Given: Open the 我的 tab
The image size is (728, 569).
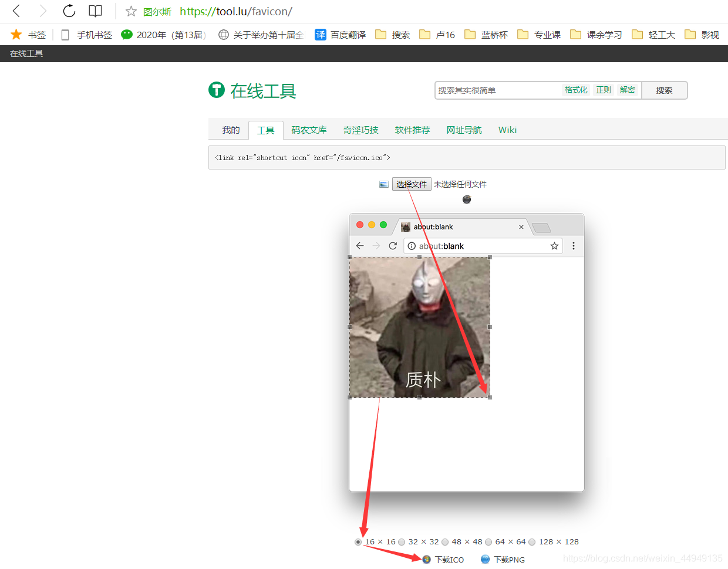Looking at the screenshot, I should [231, 130].
